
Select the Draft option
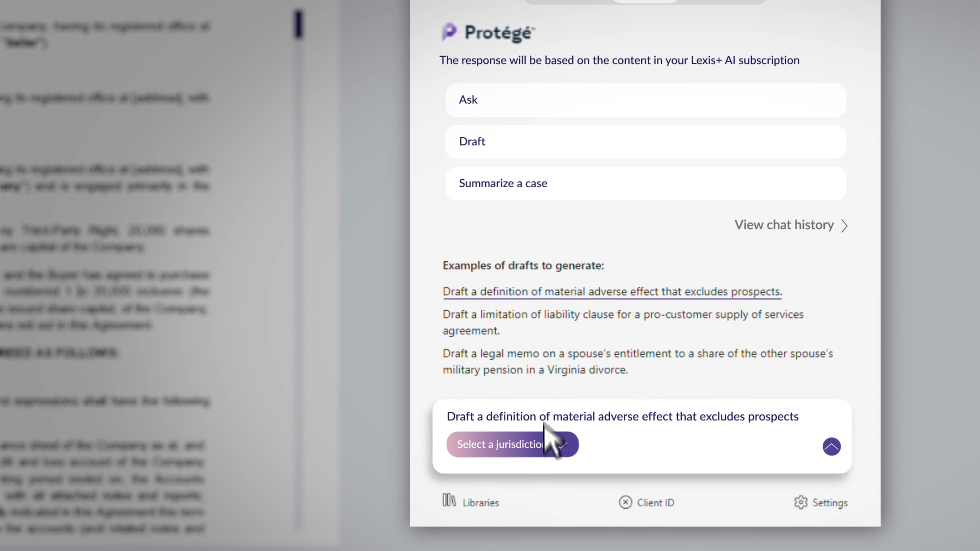pyautogui.click(x=646, y=142)
